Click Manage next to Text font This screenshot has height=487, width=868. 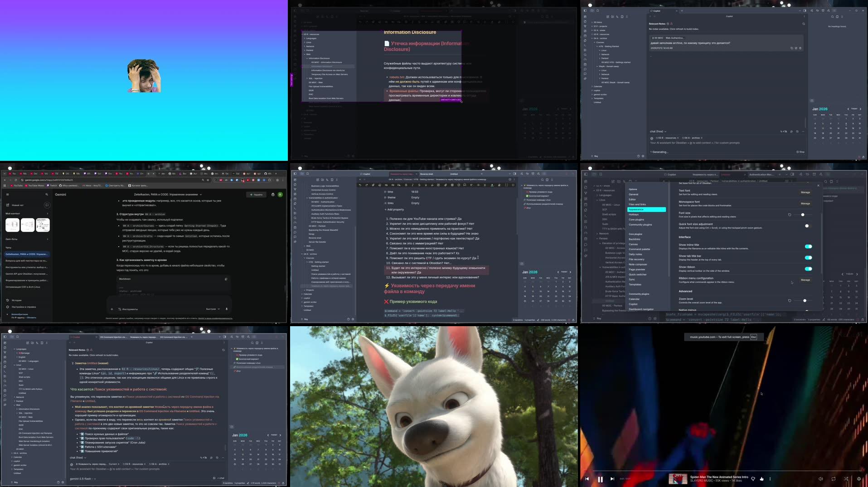tap(805, 192)
